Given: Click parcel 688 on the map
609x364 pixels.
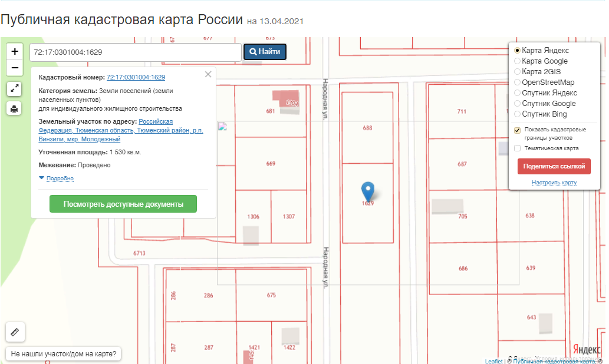Looking at the screenshot, I should pyautogui.click(x=367, y=128).
